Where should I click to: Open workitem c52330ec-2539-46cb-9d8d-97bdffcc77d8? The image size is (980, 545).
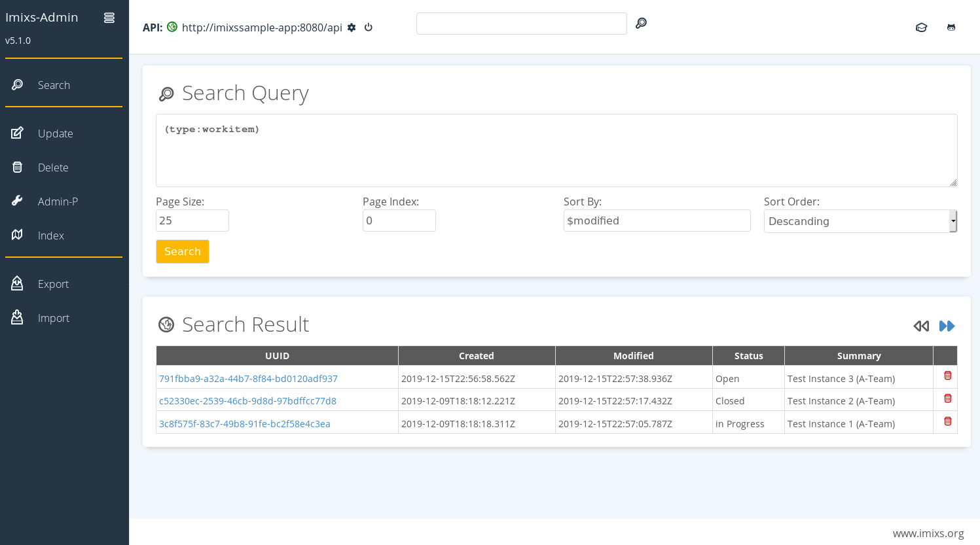point(247,400)
